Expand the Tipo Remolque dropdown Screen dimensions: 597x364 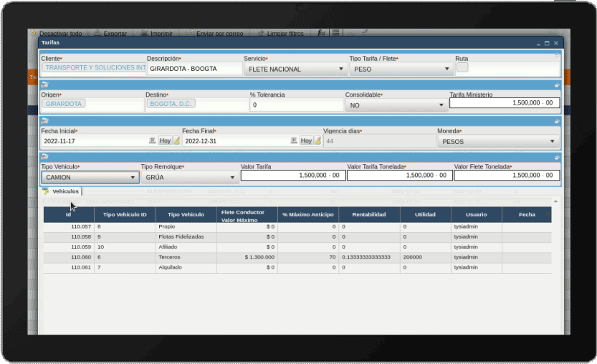190,176
